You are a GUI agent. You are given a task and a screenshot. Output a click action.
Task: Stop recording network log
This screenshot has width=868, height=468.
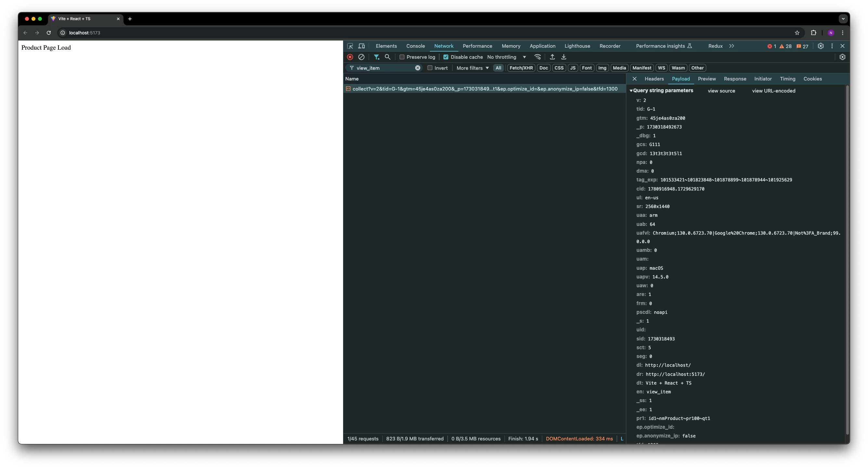pyautogui.click(x=350, y=57)
